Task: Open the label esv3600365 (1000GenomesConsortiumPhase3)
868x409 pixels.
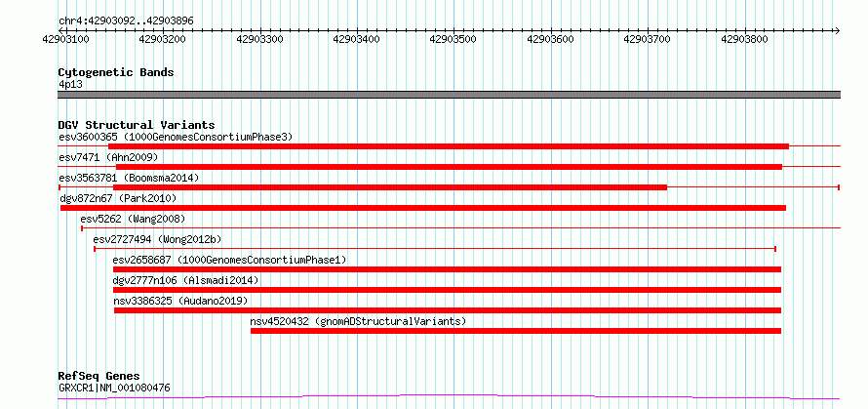Action: pyautogui.click(x=176, y=137)
